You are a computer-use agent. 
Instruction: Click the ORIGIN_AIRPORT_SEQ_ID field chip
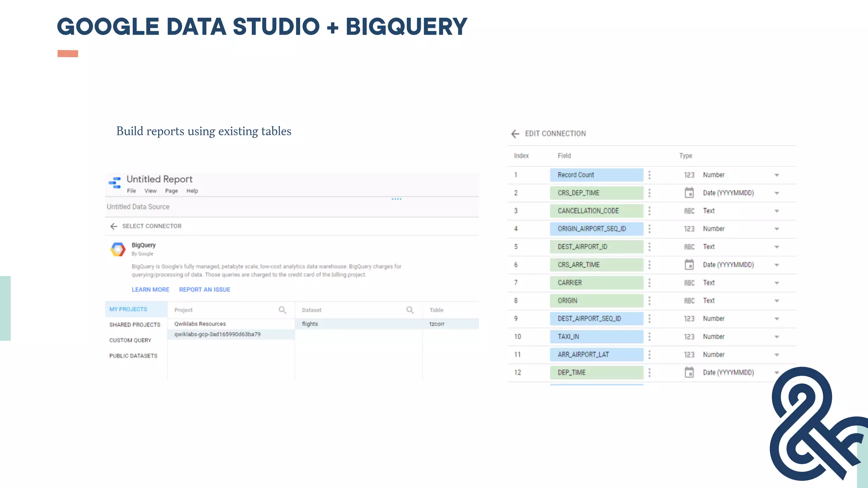click(597, 229)
